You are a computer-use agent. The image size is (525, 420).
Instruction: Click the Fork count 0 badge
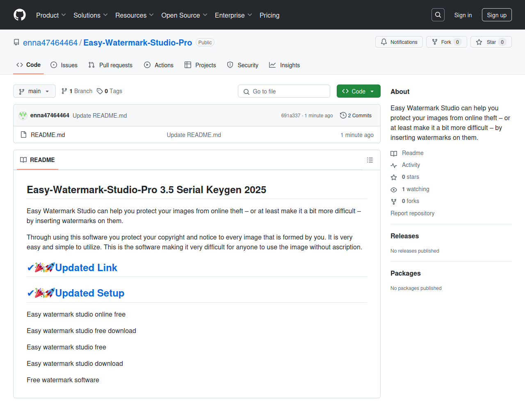[x=457, y=42]
